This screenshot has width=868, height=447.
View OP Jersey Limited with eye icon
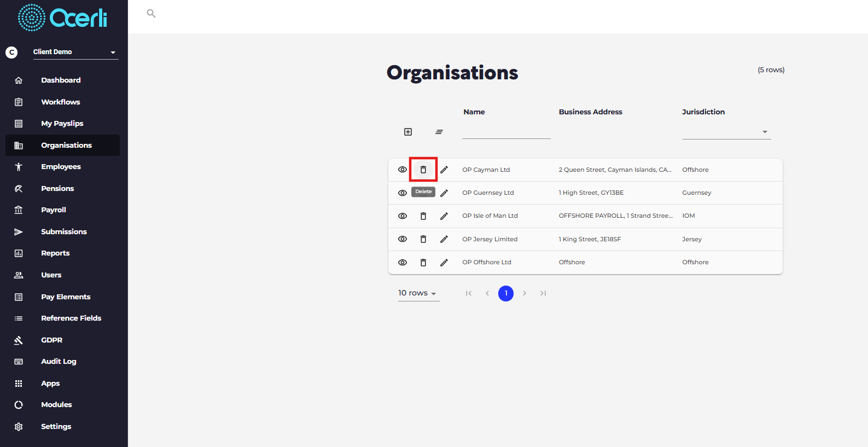click(403, 239)
